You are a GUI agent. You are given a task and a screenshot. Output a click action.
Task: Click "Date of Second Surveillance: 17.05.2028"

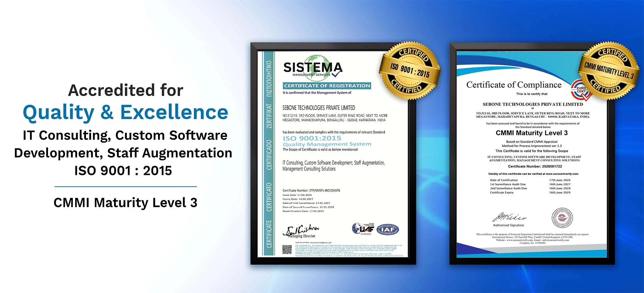tap(308, 207)
